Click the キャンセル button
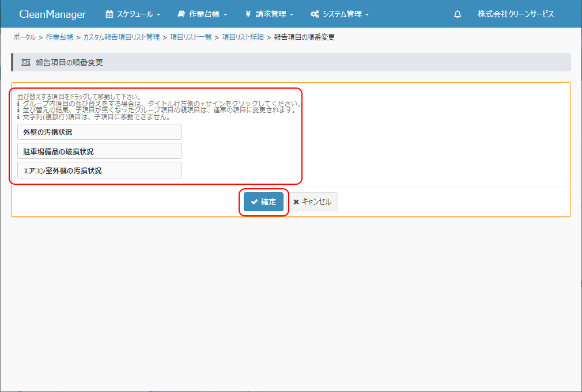Image resolution: width=582 pixels, height=392 pixels. click(x=312, y=201)
